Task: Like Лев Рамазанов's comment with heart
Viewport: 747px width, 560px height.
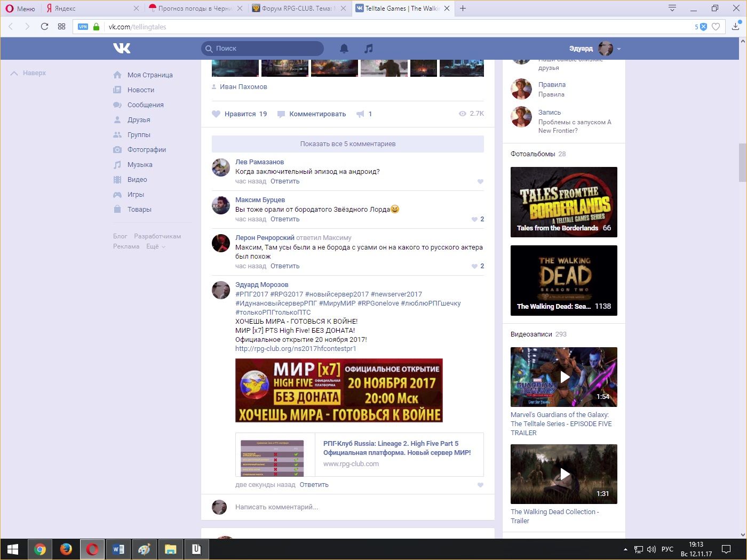Action: pyautogui.click(x=480, y=182)
